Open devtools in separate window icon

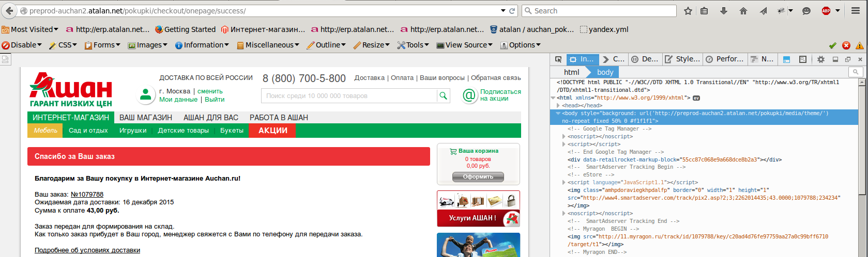tap(848, 59)
